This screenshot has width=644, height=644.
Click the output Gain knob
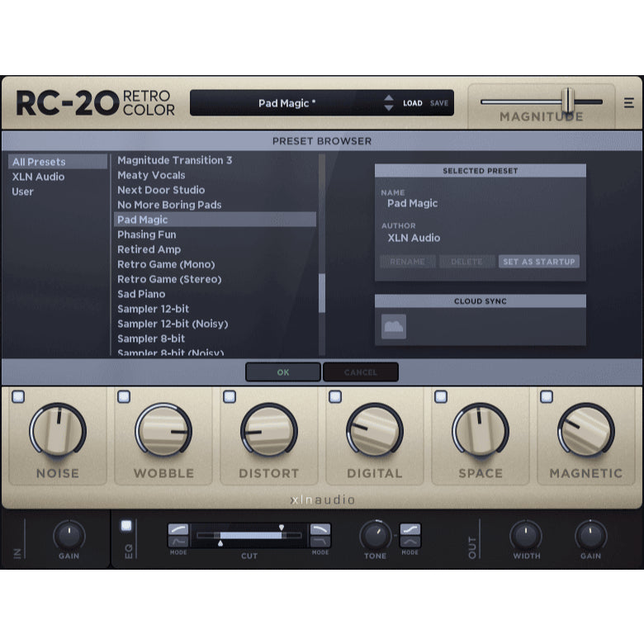point(590,536)
